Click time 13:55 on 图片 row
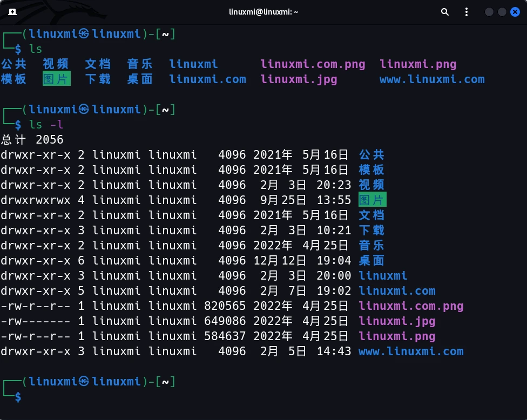Screen dimensions: 527x420 click(334, 200)
